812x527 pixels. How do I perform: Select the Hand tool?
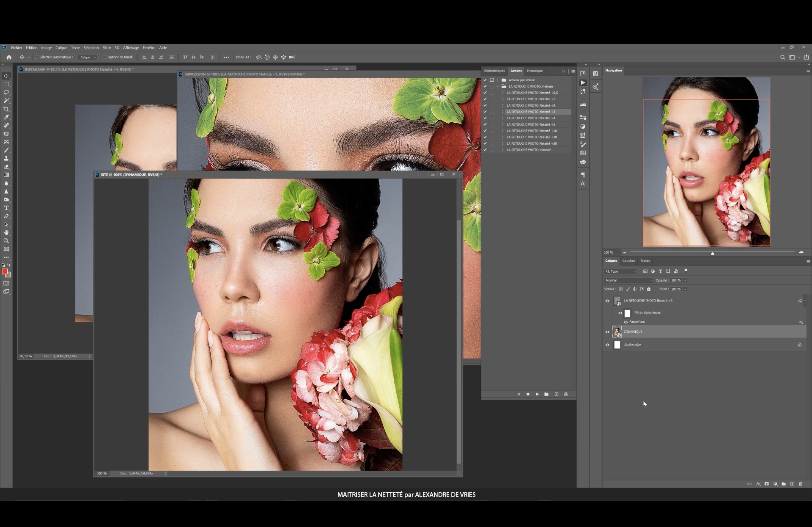point(6,233)
